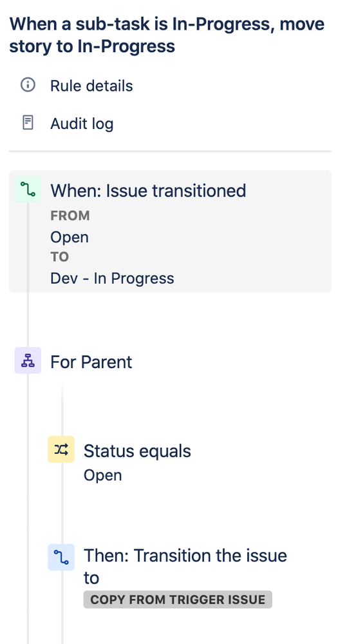338x644 pixels.
Task: Select the green Issue transitioned trigger icon
Action: pyautogui.click(x=28, y=190)
